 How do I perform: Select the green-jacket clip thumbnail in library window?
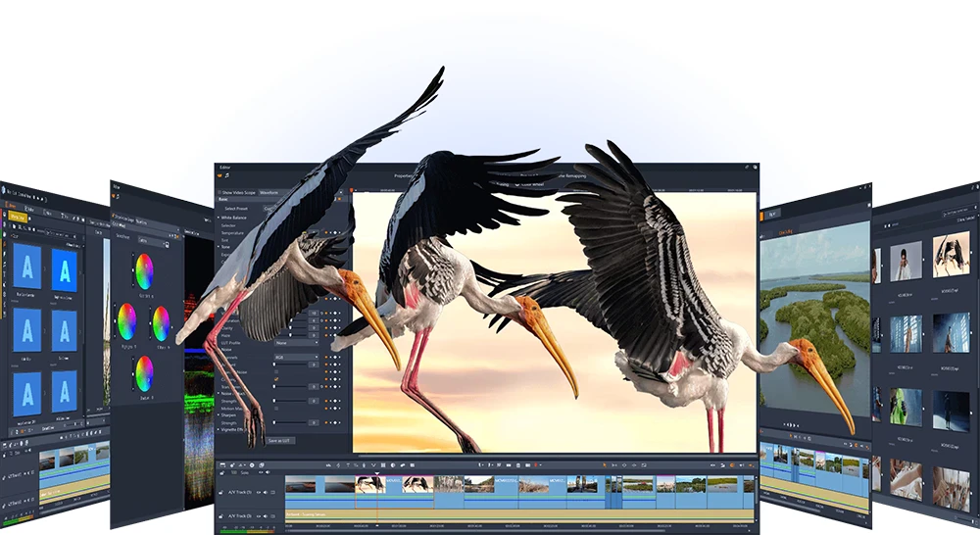tap(906, 408)
